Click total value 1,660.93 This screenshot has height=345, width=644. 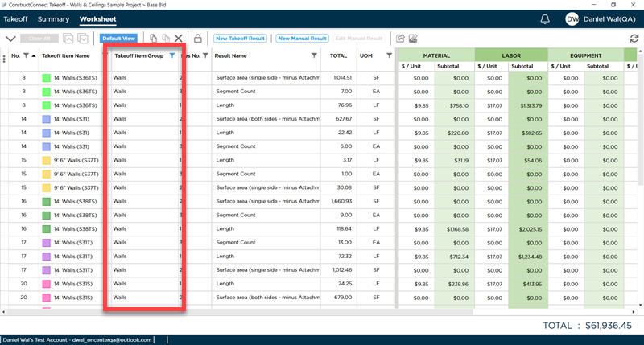pyautogui.click(x=341, y=201)
